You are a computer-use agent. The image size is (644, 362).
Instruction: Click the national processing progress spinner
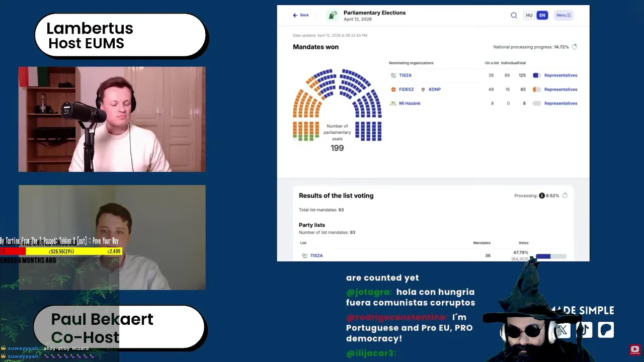point(575,47)
